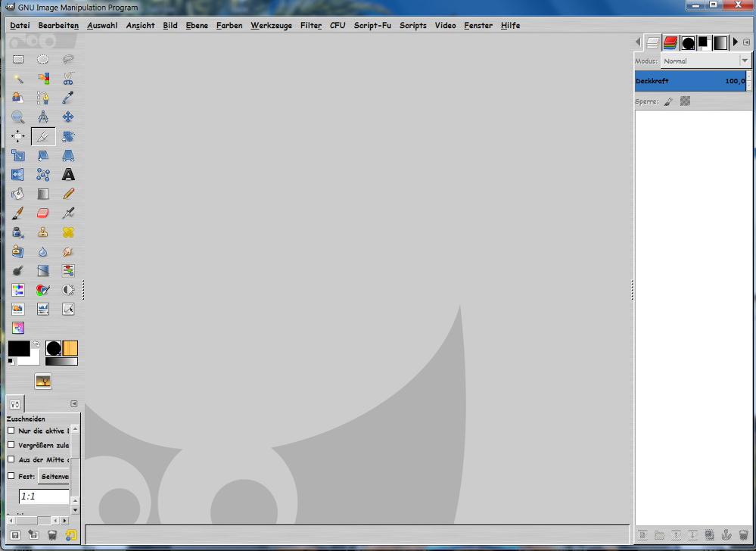
Task: Open tool options tab configuration menu
Action: point(73,403)
